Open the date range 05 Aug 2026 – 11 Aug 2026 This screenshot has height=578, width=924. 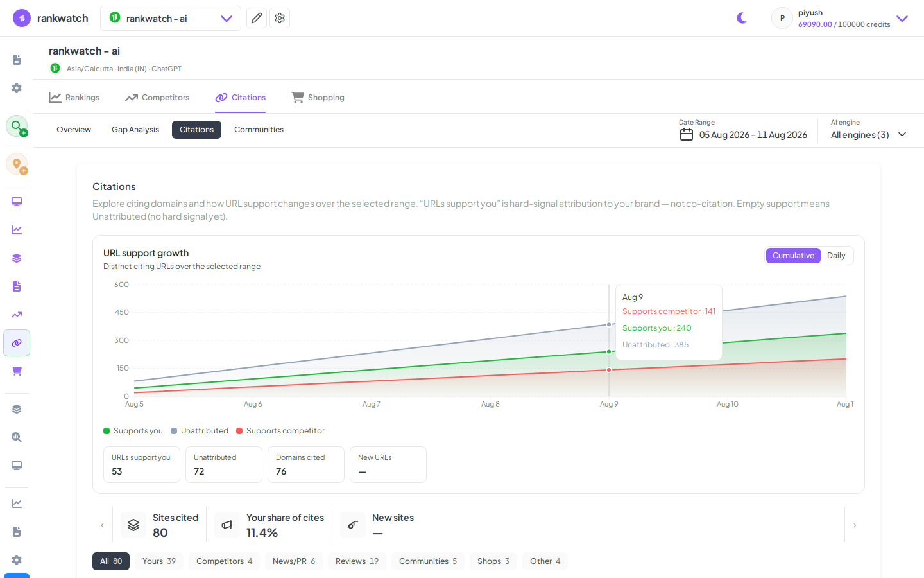(x=753, y=135)
